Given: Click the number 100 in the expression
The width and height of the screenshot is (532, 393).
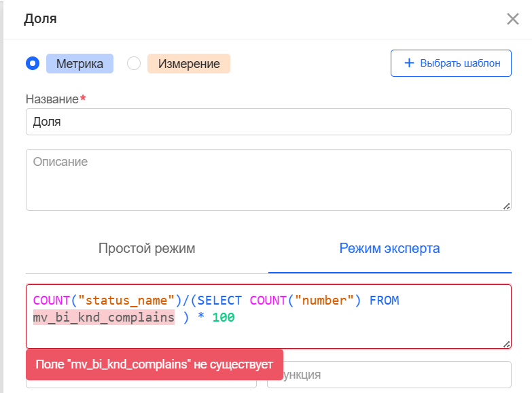Looking at the screenshot, I should pyautogui.click(x=223, y=318).
